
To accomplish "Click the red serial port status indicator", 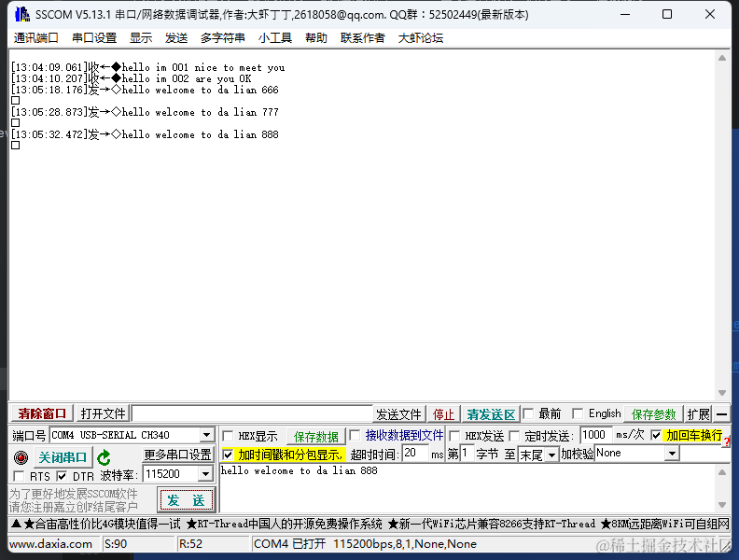I will pos(21,457).
